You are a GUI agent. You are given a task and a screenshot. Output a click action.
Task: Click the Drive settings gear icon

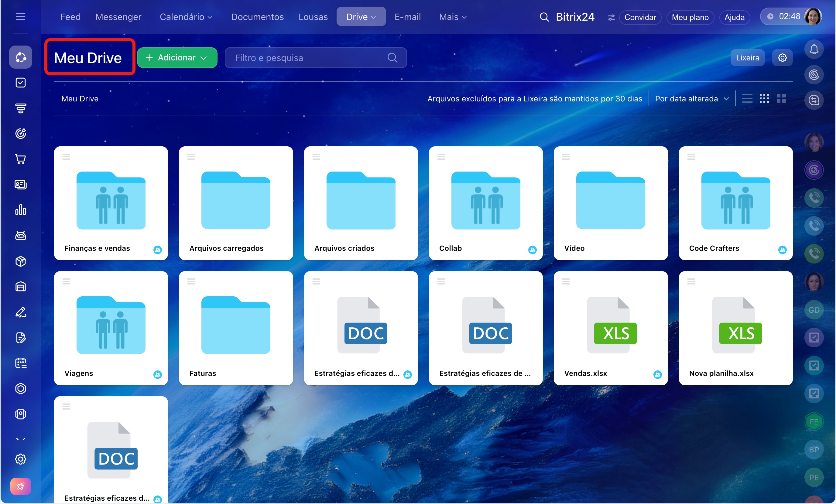click(782, 58)
